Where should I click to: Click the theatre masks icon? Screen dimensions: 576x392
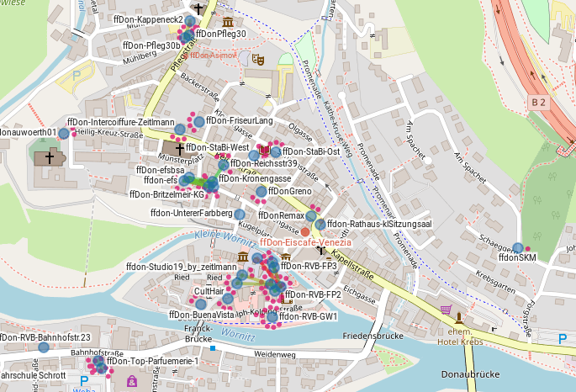pos(258,59)
